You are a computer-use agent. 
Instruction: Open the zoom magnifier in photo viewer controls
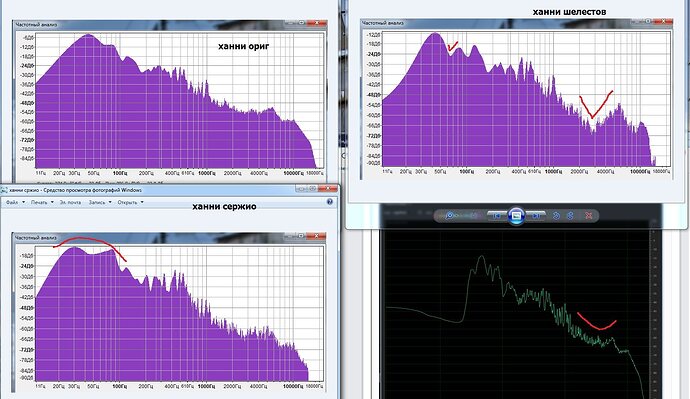coord(449,216)
